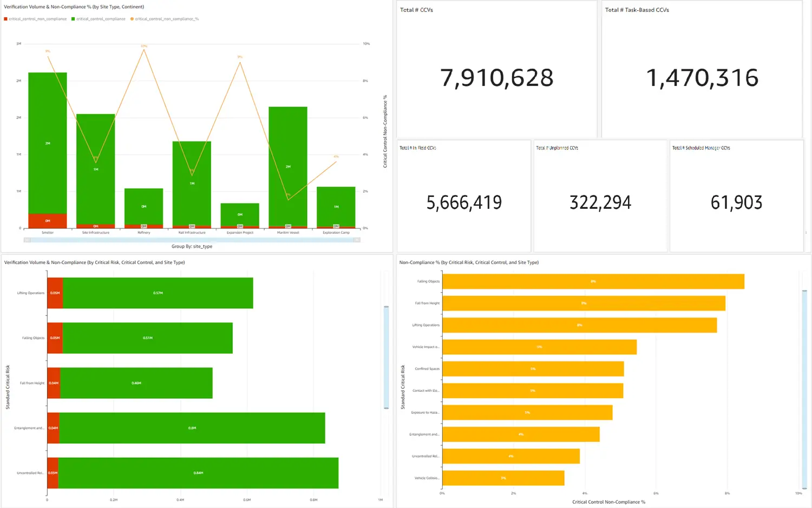Select the Lifting Operations 0.57M green bar

pyautogui.click(x=158, y=293)
